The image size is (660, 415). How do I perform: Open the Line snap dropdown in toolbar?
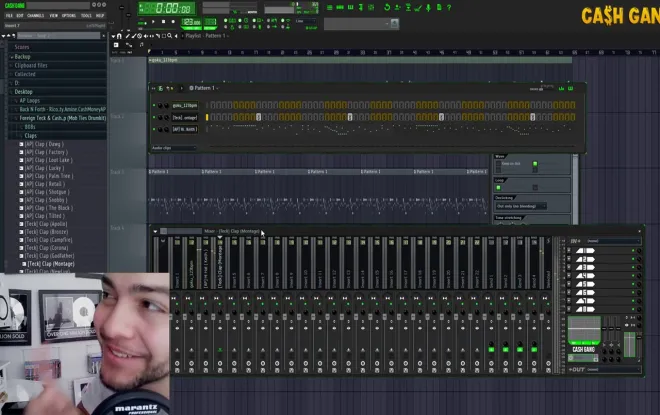pos(306,21)
